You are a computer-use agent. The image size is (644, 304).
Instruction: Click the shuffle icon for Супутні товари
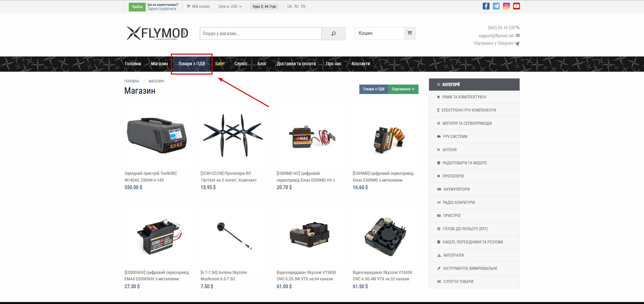pos(439,282)
